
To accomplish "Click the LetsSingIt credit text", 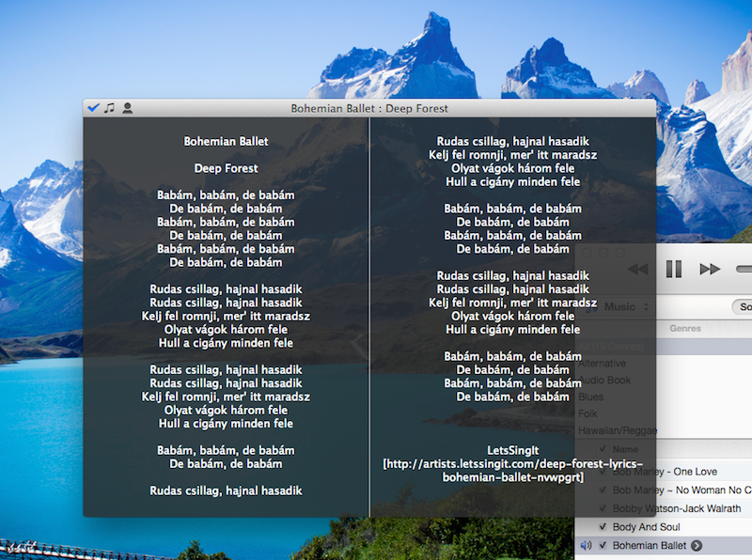I will click(512, 450).
